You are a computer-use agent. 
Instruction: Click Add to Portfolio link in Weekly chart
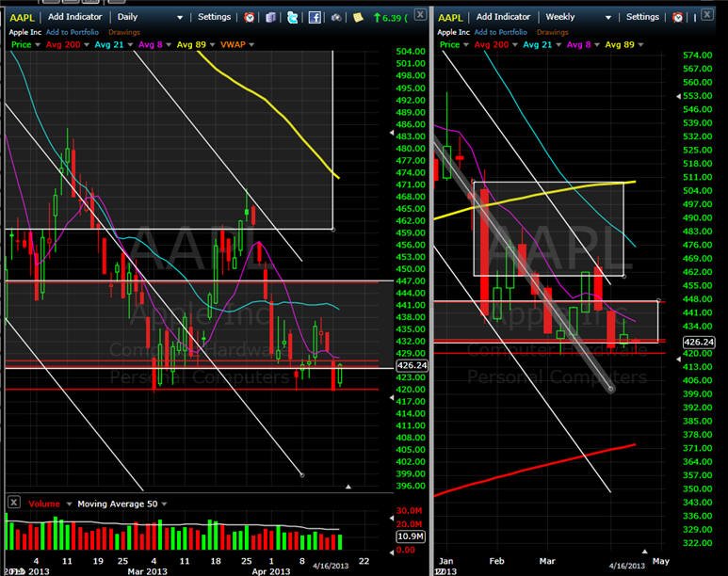500,32
